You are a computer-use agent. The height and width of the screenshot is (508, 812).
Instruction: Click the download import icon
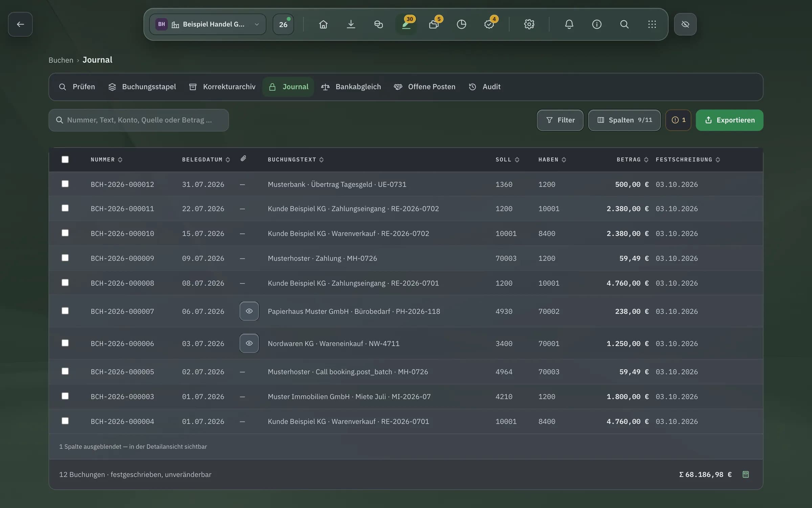tap(351, 24)
